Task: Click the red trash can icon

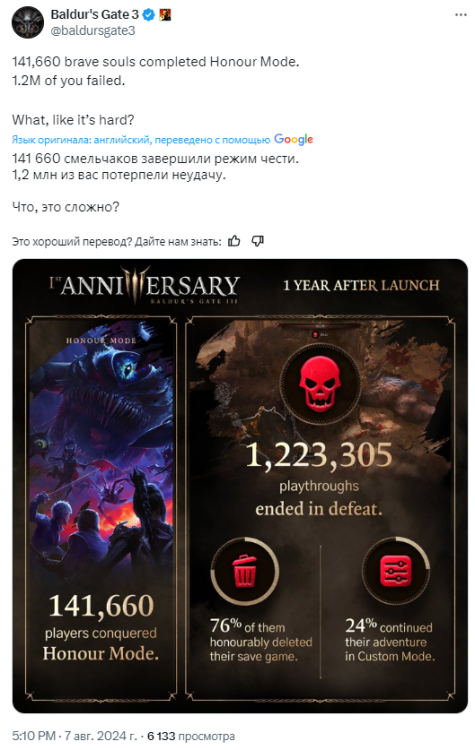Action: (x=244, y=571)
